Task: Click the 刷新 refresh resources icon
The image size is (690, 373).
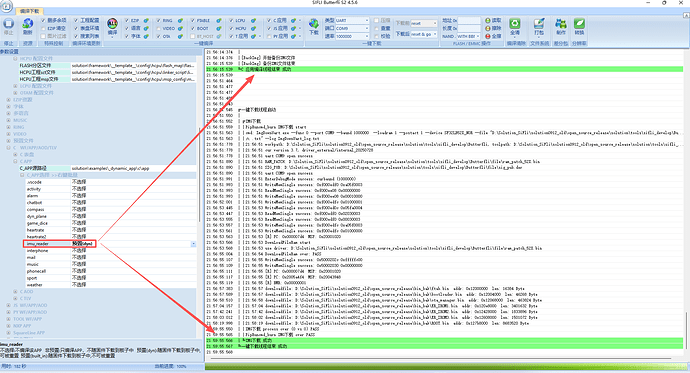Action: pos(28,24)
